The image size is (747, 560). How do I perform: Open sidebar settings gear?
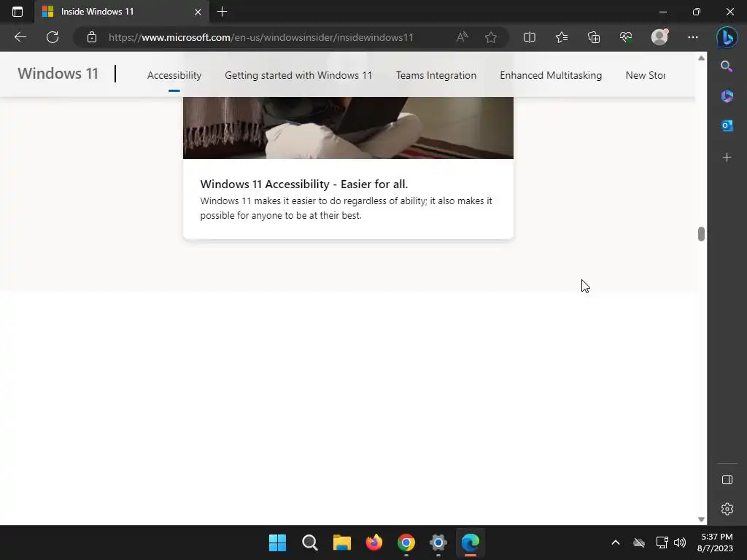click(x=727, y=509)
